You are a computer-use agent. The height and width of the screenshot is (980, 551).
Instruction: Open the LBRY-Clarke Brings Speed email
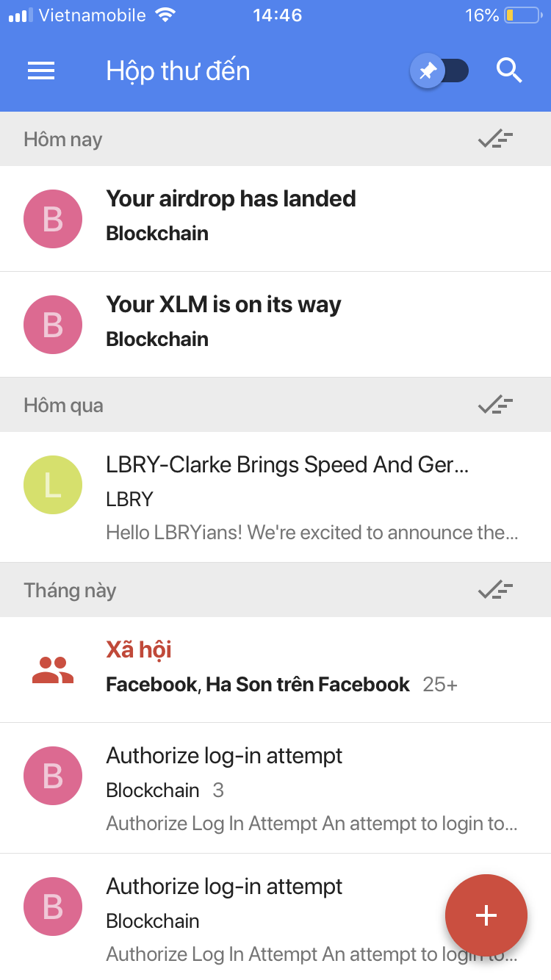[x=309, y=497]
